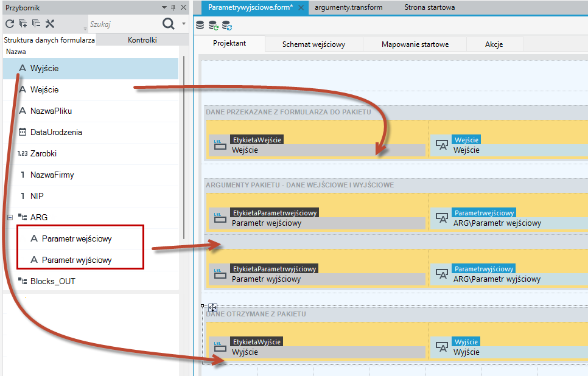Screen dimensions: 588x376
Task: Open the Mapowanie startowe tab
Action: tap(415, 44)
